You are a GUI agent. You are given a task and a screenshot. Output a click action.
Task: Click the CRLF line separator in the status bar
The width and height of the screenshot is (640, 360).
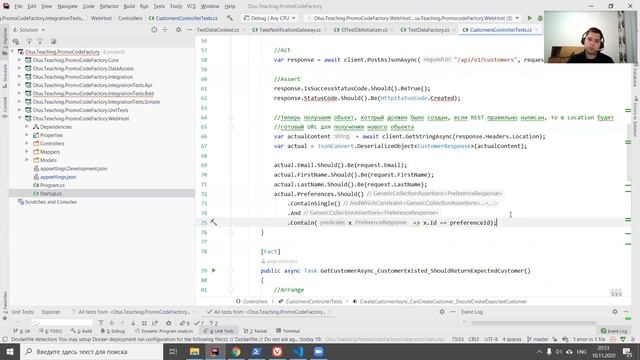click(473, 339)
